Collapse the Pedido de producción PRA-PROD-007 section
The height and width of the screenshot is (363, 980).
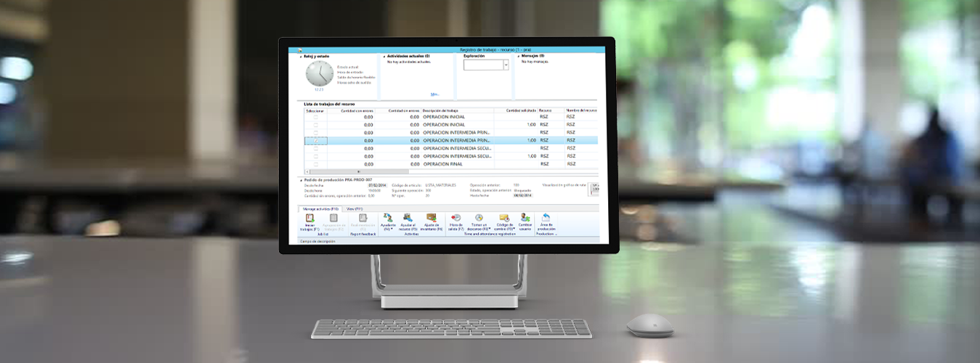[x=301, y=179]
